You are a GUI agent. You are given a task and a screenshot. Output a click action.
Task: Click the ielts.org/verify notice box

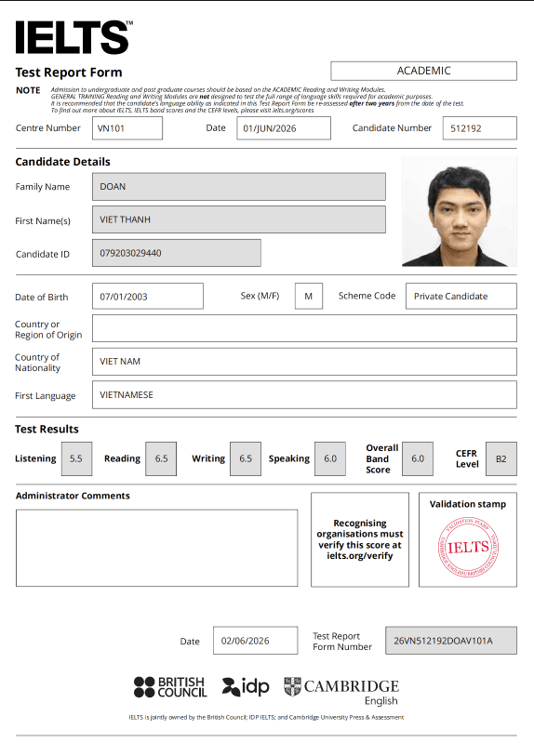360,539
